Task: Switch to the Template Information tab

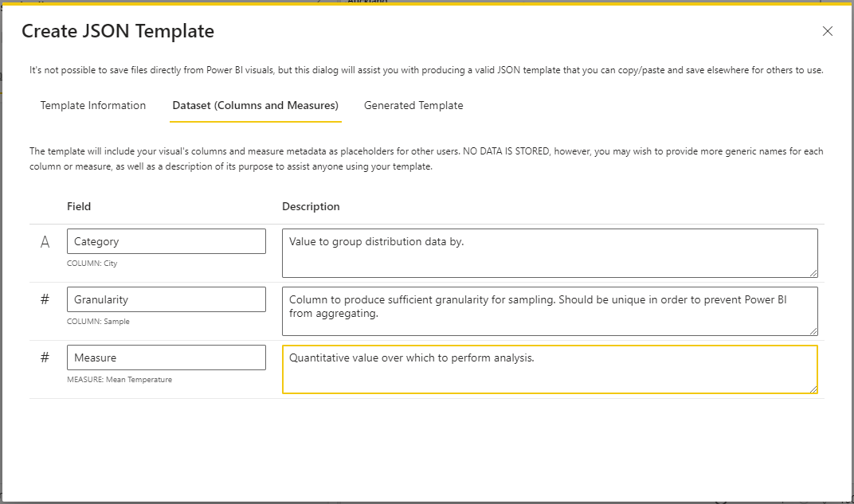Action: point(93,106)
